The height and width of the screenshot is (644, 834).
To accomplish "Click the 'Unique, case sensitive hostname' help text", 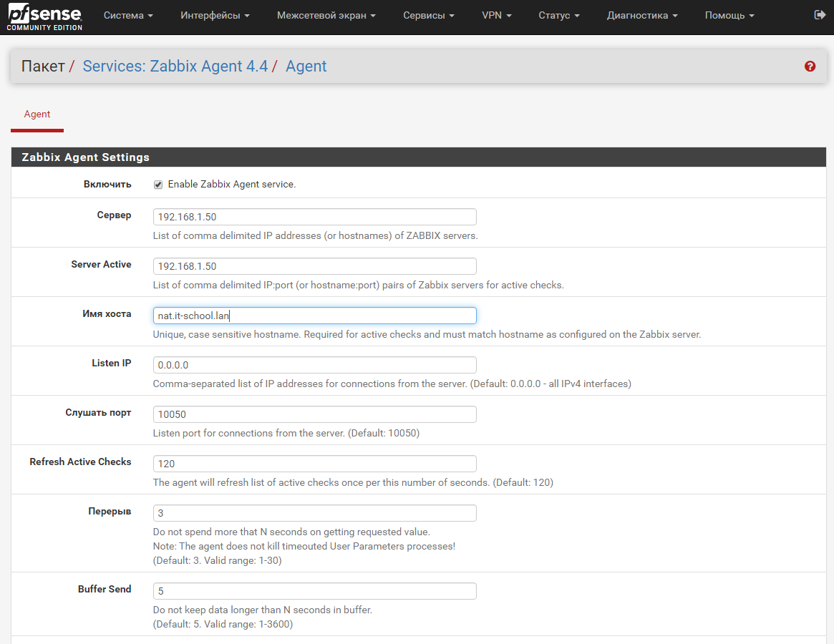I will (x=427, y=334).
